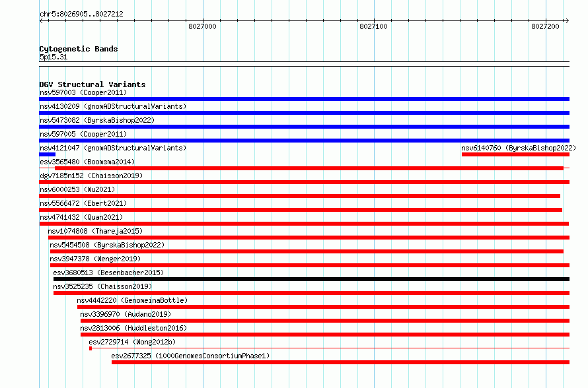Select the nsv5454508 red variant bar

point(307,251)
